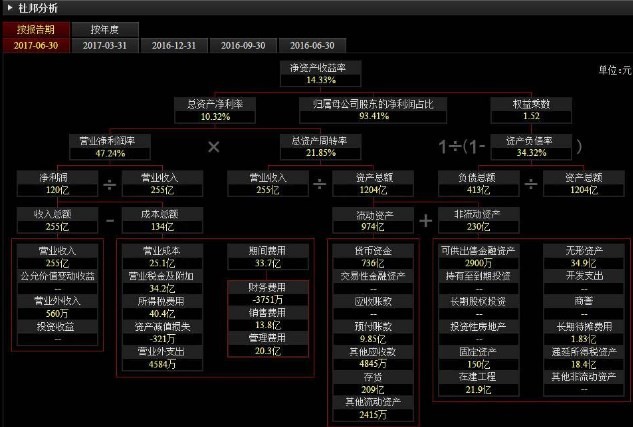
Task: Collapse the 杜邦分析 section triangle
Action: pyautogui.click(x=10, y=7)
